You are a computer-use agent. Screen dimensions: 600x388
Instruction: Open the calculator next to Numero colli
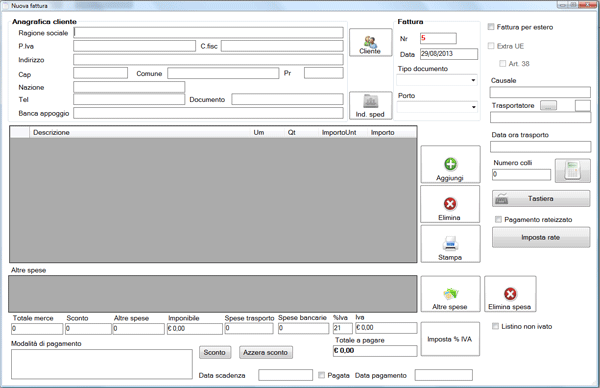[x=572, y=171]
